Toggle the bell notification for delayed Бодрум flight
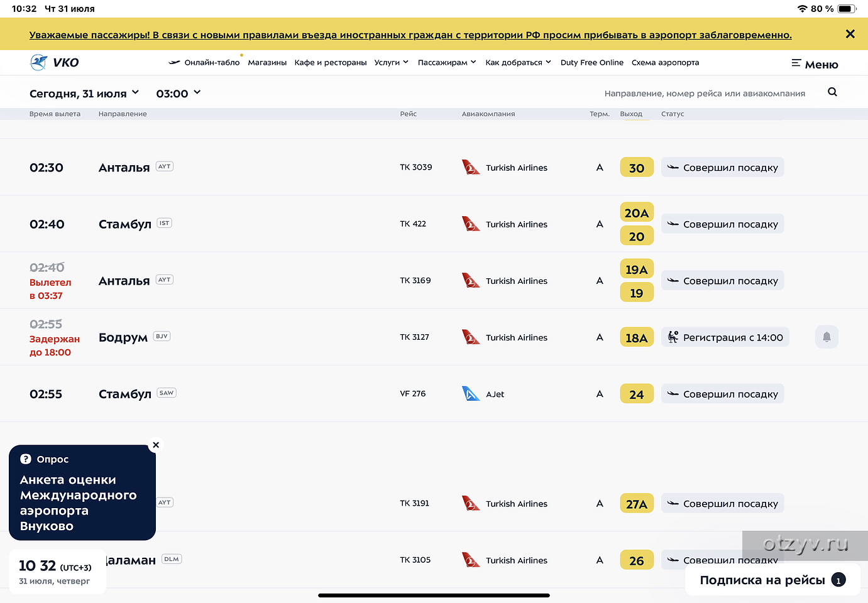This screenshot has height=603, width=868. (827, 337)
